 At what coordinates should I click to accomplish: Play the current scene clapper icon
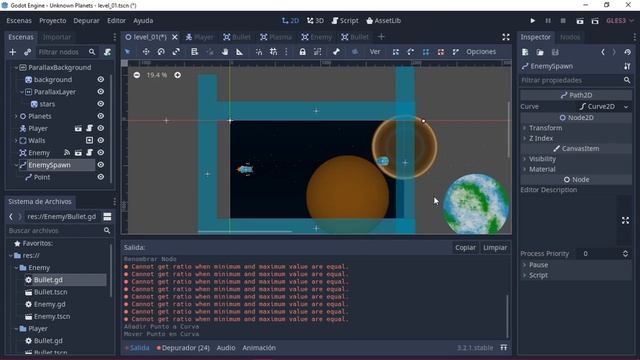[x=580, y=21]
